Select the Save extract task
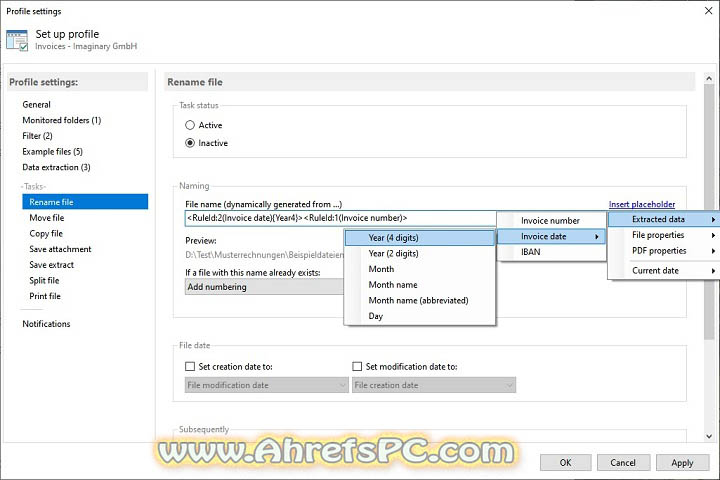 51,264
